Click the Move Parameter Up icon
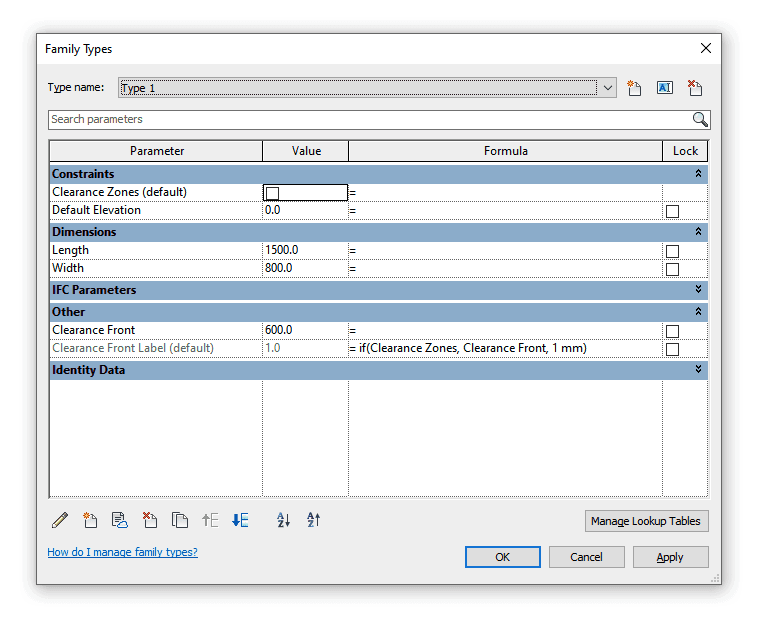Image resolution: width=757 pixels, height=620 pixels. [210, 520]
